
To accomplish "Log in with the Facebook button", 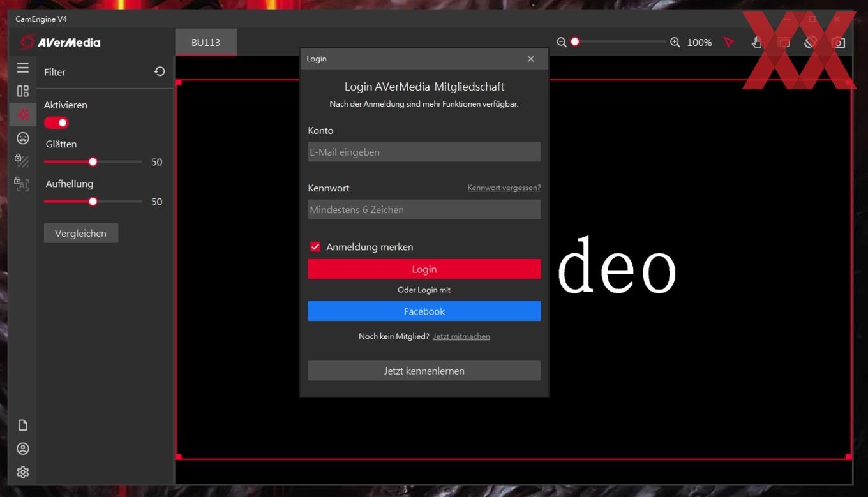I will [424, 311].
